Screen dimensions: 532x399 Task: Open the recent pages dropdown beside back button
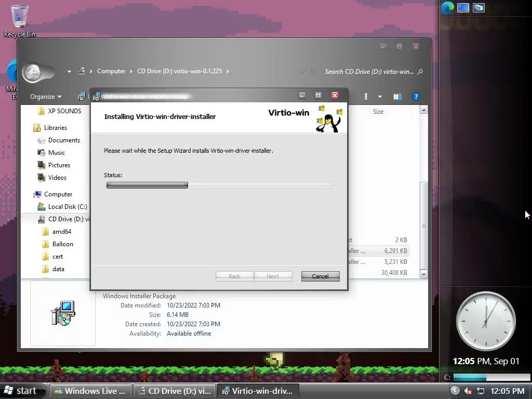[x=69, y=72]
